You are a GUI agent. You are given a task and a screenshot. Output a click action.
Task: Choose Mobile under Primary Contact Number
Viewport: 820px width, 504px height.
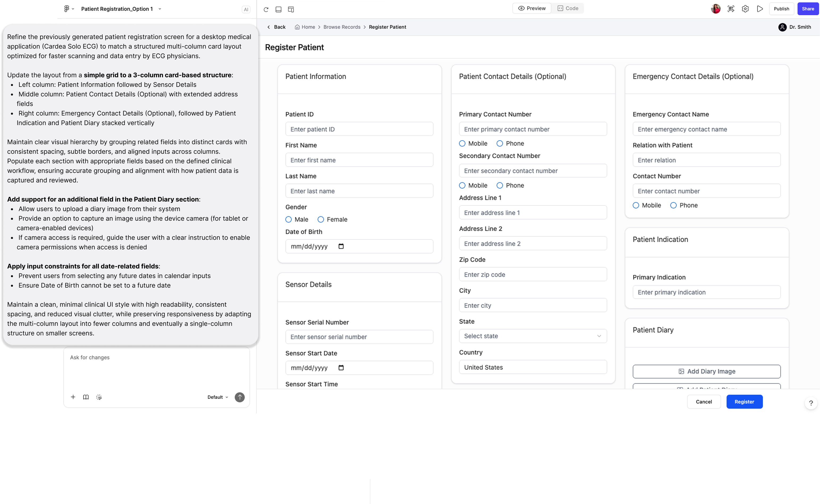tap(462, 144)
